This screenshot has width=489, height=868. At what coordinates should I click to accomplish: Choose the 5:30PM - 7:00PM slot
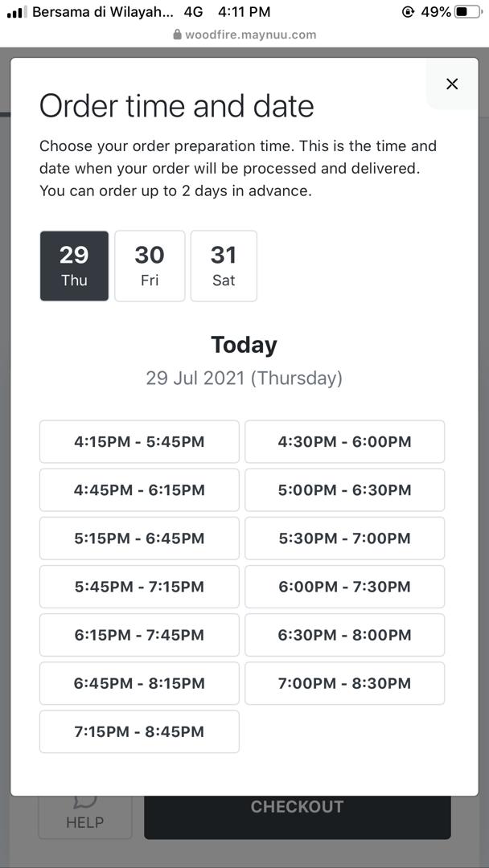coord(344,538)
